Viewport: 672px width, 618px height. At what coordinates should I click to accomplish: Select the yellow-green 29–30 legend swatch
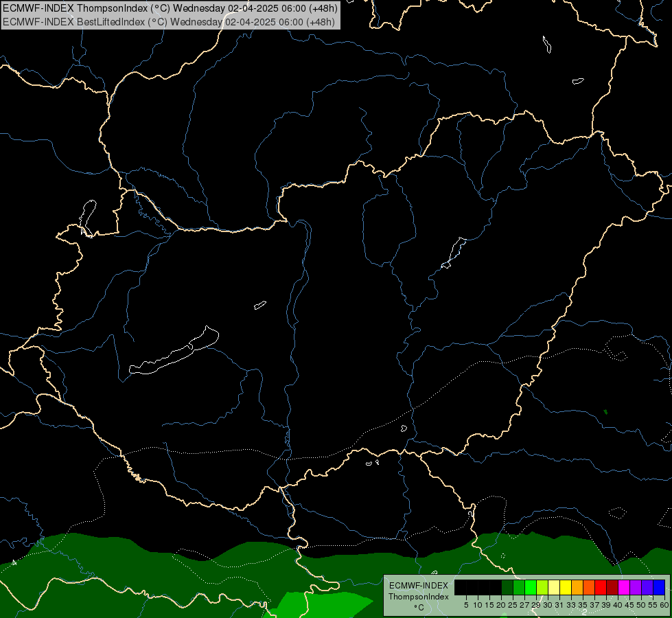(x=542, y=588)
